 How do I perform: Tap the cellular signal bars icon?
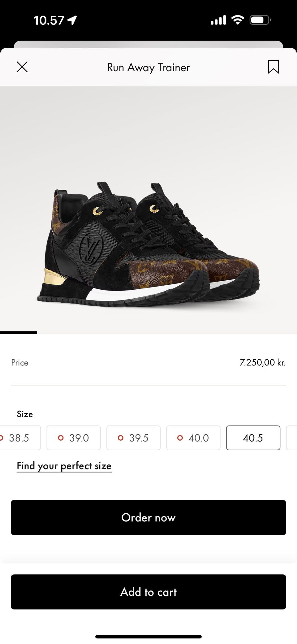[218, 20]
